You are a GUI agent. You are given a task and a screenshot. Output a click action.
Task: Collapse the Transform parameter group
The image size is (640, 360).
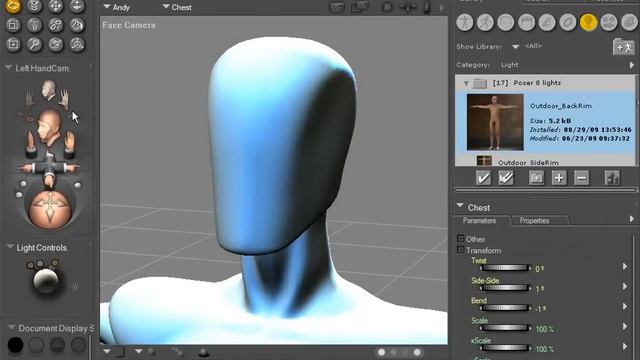coord(461,250)
